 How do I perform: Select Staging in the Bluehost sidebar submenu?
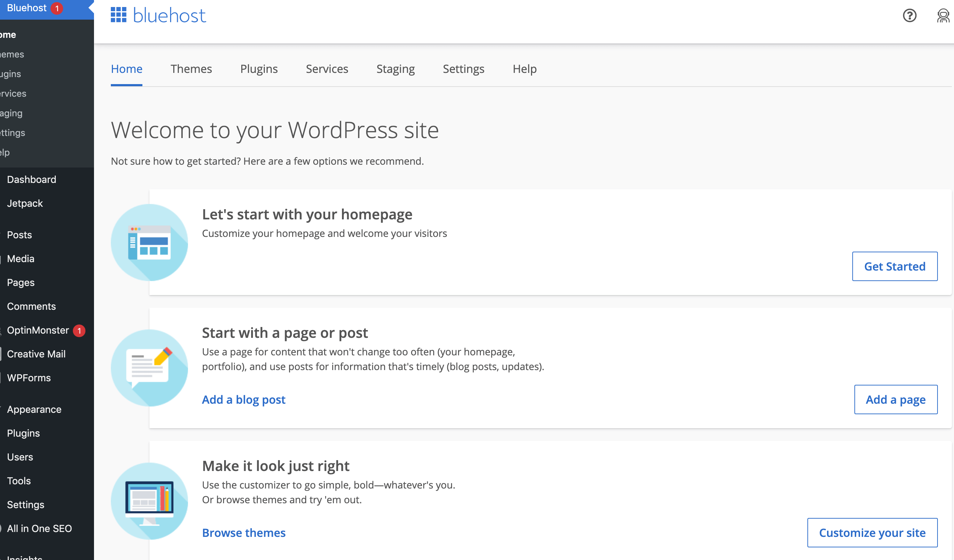coord(11,114)
